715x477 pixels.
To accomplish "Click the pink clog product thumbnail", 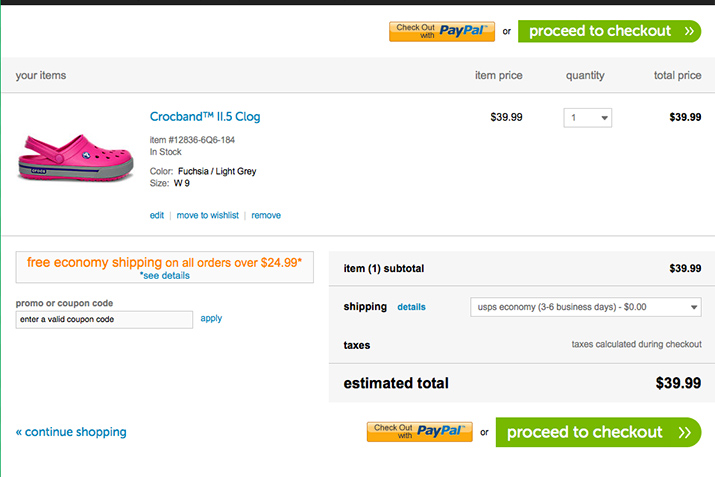I will [x=75, y=156].
